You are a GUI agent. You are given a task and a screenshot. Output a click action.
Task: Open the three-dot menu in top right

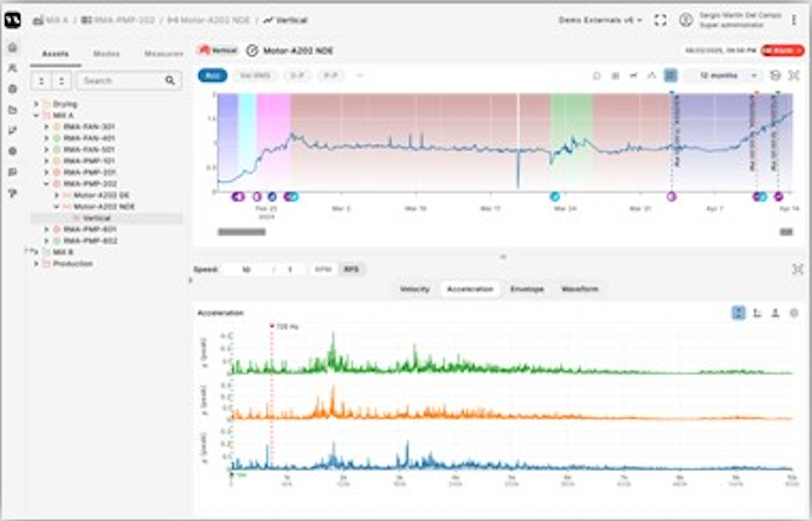point(794,20)
